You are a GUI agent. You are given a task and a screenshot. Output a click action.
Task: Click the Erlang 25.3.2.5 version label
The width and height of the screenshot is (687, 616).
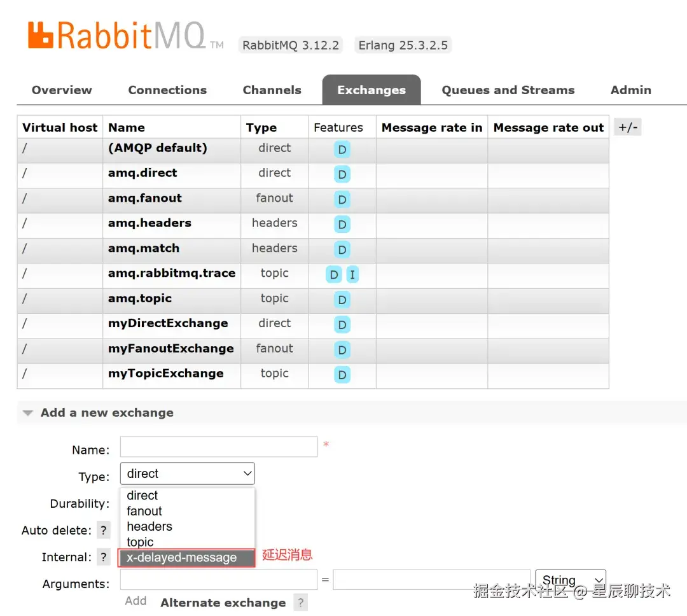403,45
